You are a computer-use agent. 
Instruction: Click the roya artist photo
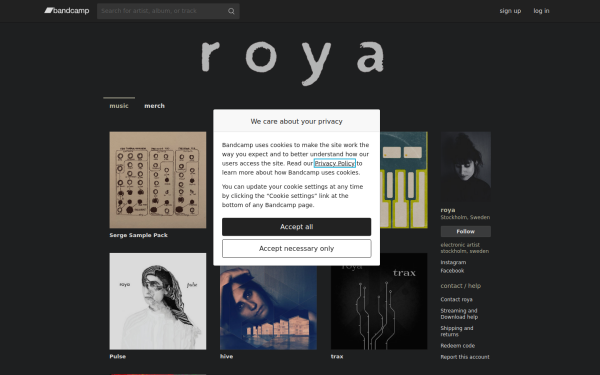[x=466, y=167]
